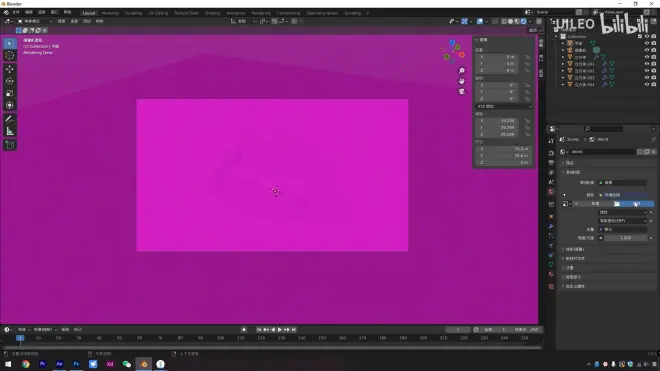Open the XYZ rotation mode dropdown
This screenshot has height=371, width=660.
(x=504, y=107)
